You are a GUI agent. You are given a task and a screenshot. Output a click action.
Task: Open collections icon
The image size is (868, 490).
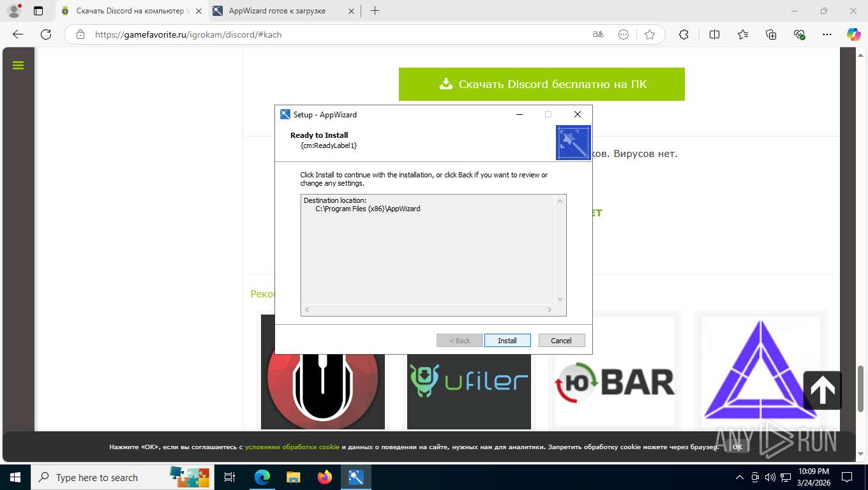coord(771,34)
